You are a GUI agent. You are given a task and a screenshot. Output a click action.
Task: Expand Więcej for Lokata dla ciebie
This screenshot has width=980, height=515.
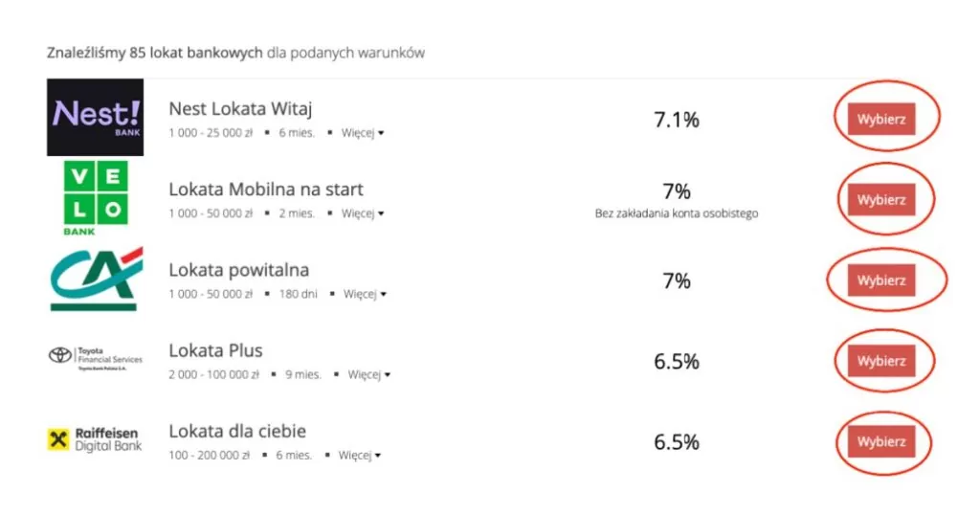click(x=359, y=456)
